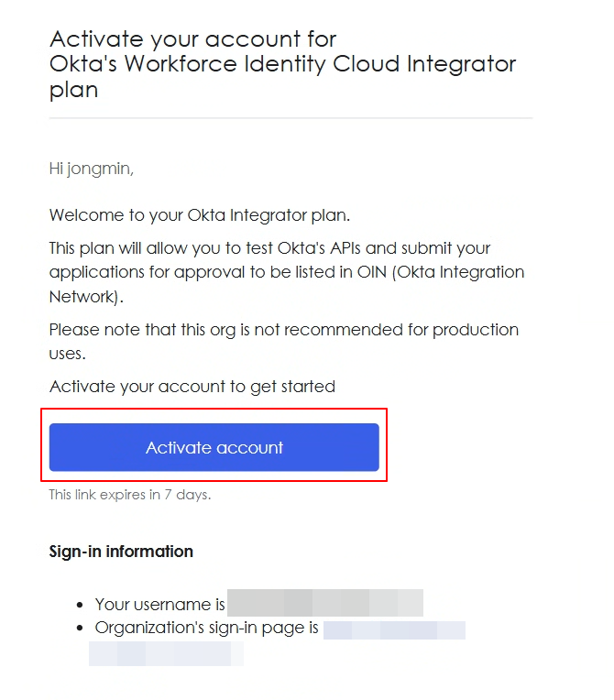Click the bullet point before 'Your username is'
Image resolution: width=614 pixels, height=700 pixels.
(x=80, y=605)
